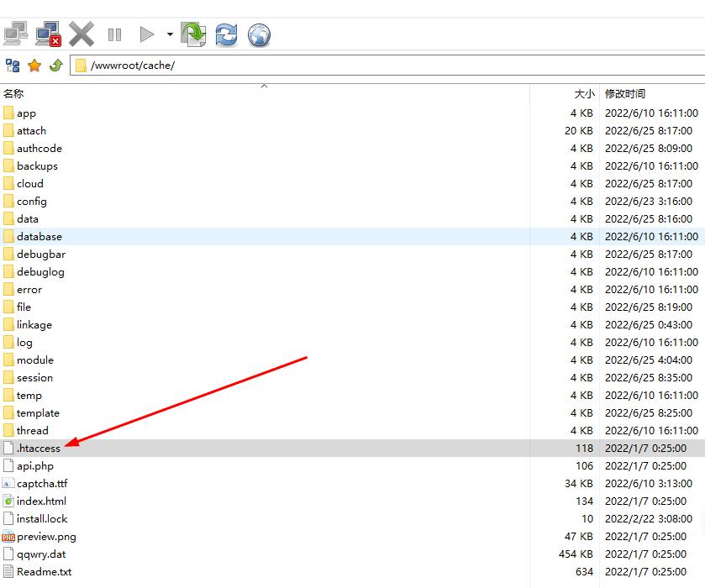This screenshot has width=705, height=588.
Task: Open bookmarks with the star icon
Action: point(34,66)
